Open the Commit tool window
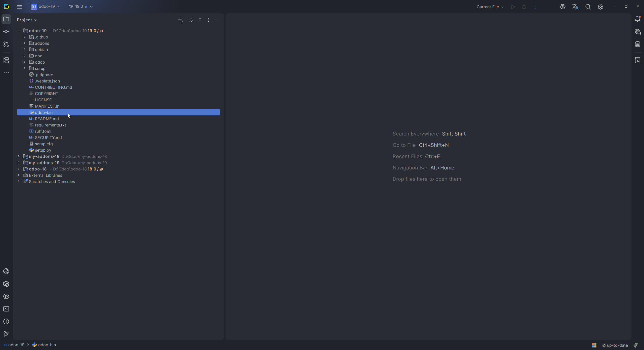 pos(6,32)
